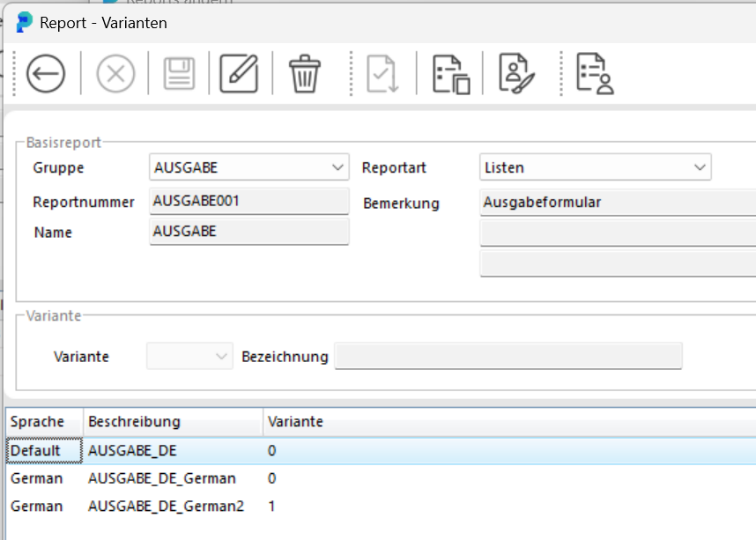Select the AUSGABE_DE_German2 row
The image size is (756, 540).
pyautogui.click(x=381, y=507)
